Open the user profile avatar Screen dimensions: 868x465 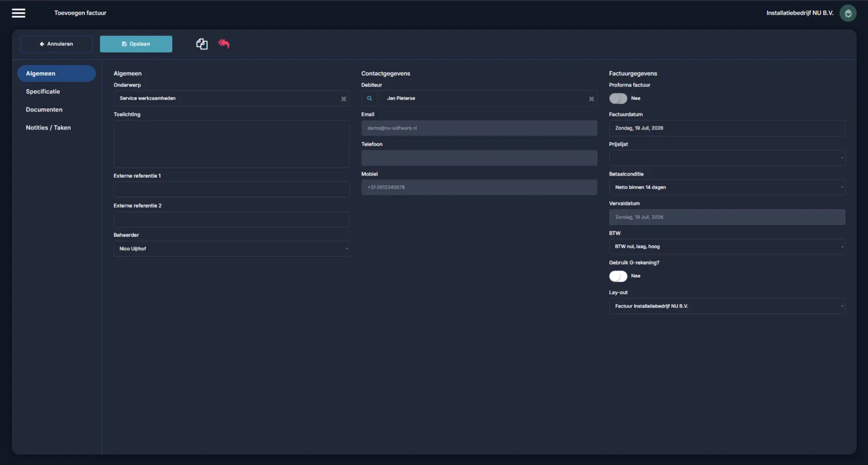click(848, 13)
